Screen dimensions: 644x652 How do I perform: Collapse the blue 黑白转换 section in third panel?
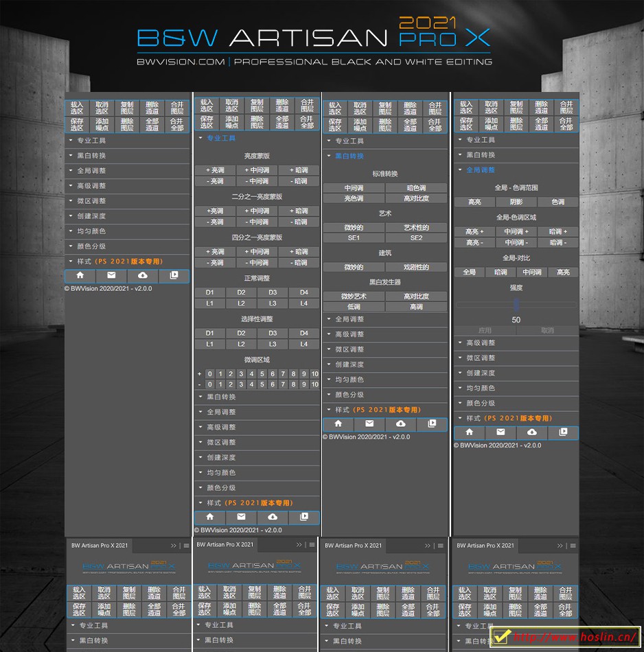(385, 156)
